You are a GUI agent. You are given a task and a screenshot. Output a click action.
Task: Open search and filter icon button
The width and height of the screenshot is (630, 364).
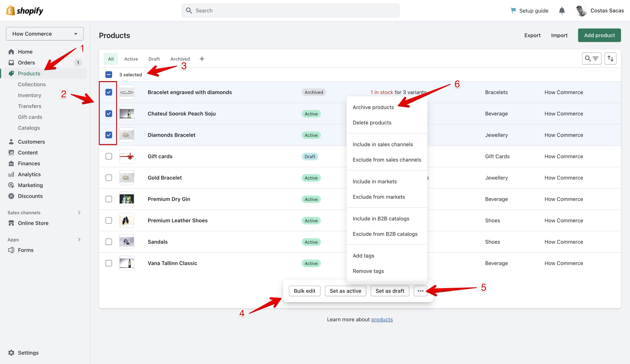tap(591, 59)
